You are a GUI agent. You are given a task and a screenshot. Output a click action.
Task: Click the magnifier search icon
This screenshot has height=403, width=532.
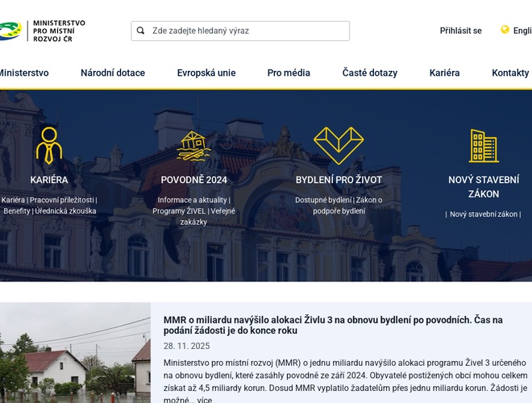coord(141,31)
